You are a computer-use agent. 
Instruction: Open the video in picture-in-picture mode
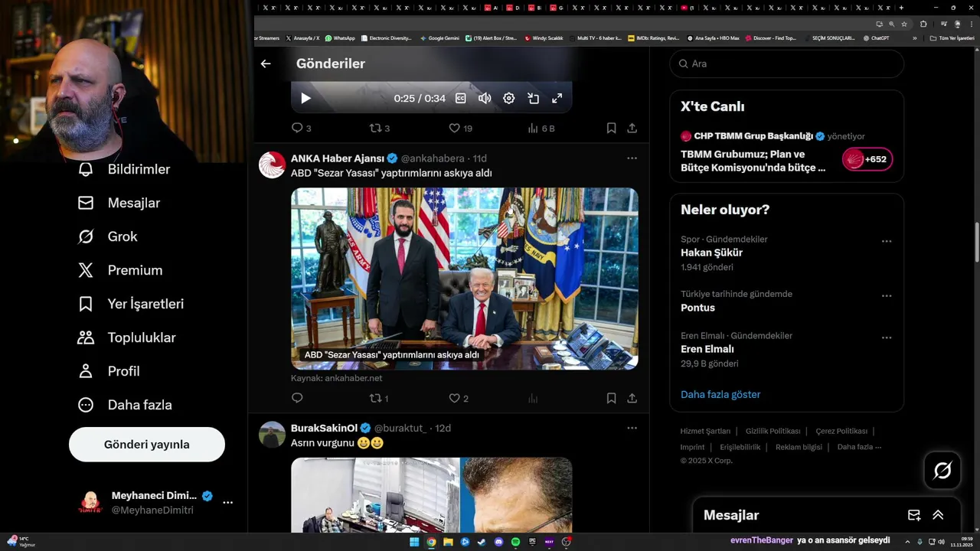[x=533, y=98]
